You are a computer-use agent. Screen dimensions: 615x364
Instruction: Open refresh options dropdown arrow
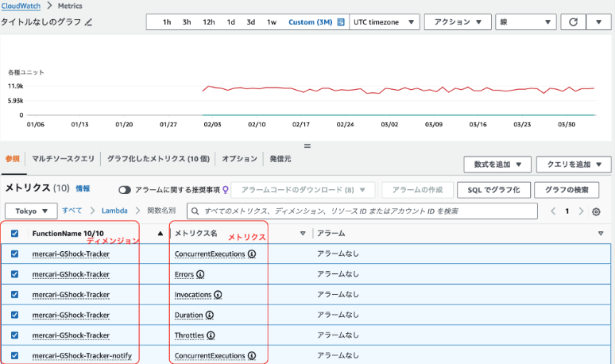(598, 22)
